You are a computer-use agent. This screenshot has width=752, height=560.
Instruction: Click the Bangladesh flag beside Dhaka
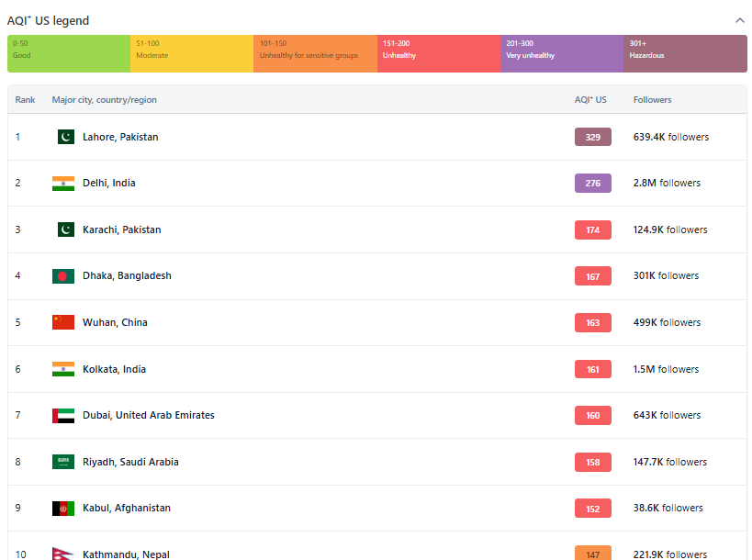[x=63, y=276]
